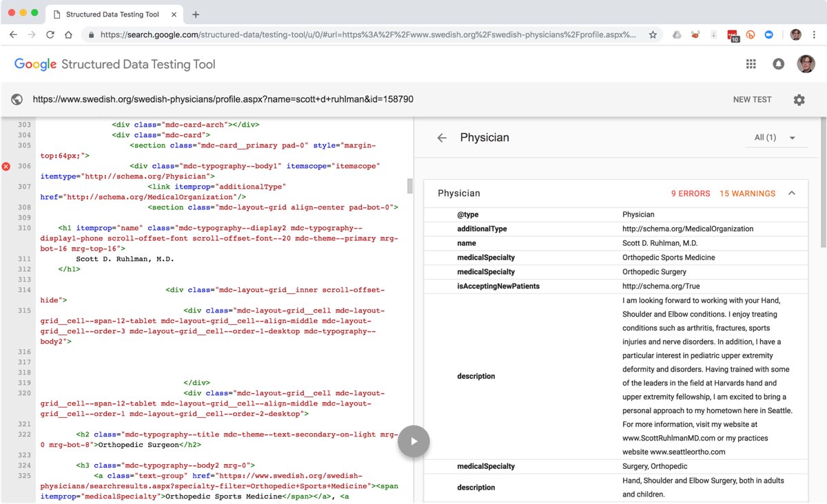Go to the browser home page
This screenshot has width=827, height=504.
coord(68,34)
